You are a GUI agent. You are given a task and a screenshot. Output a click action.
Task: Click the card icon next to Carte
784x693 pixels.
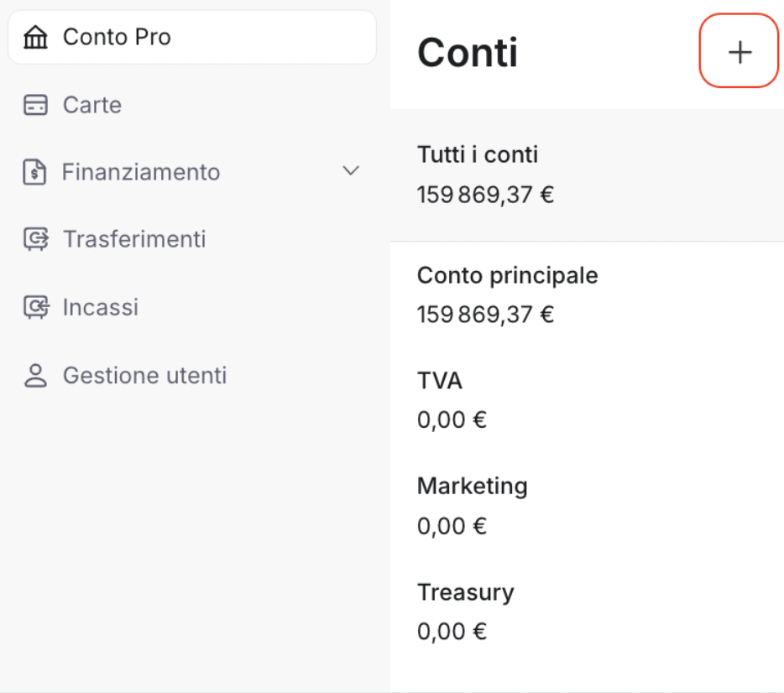35,105
